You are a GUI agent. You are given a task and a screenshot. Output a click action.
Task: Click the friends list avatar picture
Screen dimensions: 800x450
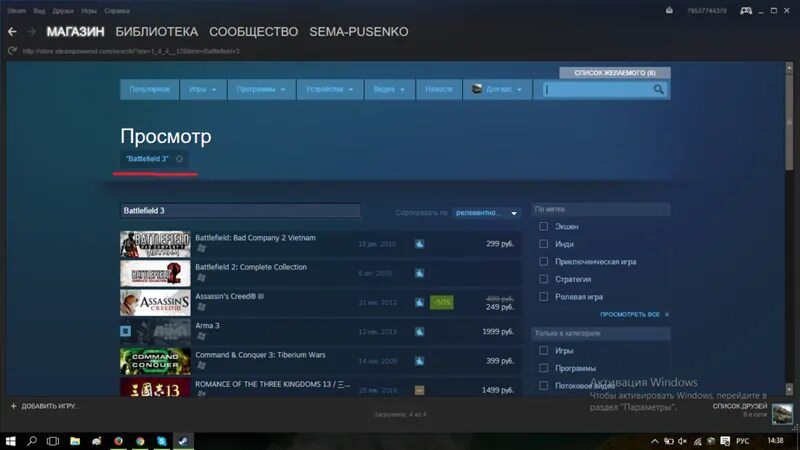[782, 413]
